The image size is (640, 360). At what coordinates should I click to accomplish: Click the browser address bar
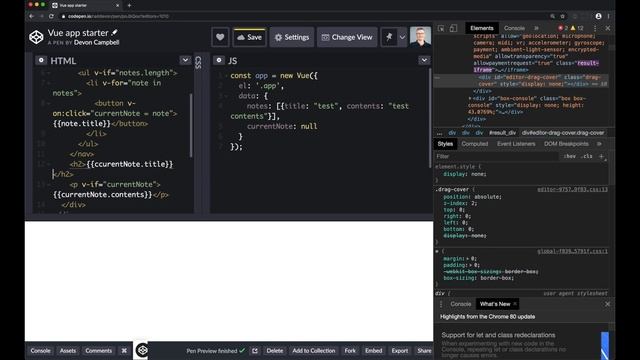(x=302, y=16)
